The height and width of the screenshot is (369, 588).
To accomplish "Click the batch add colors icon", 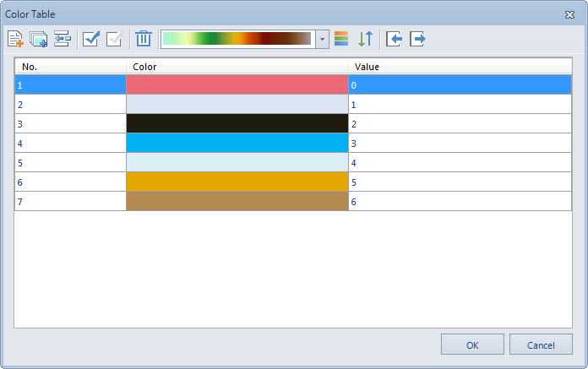I will tap(39, 39).
